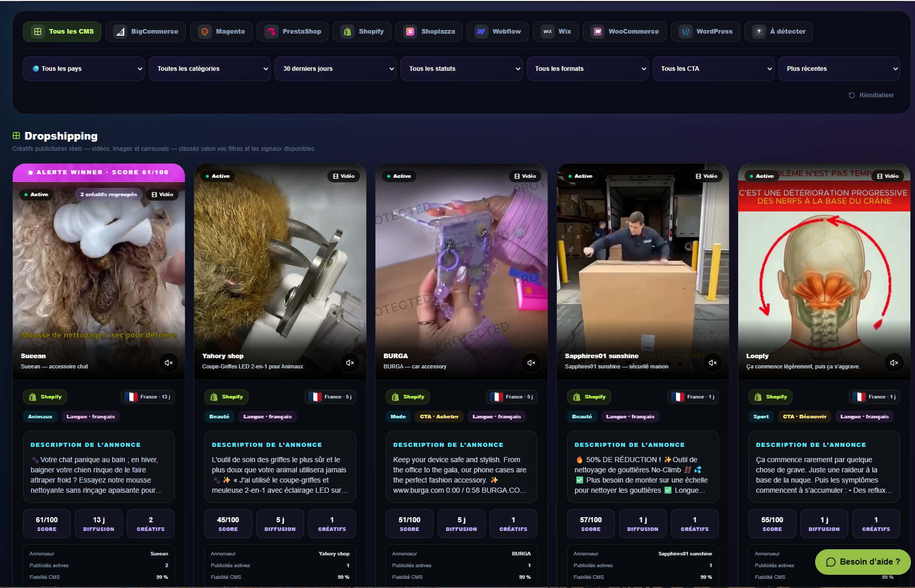Click the Réinitialiser reset link
Image resolution: width=915 pixels, height=588 pixels.
click(x=871, y=95)
